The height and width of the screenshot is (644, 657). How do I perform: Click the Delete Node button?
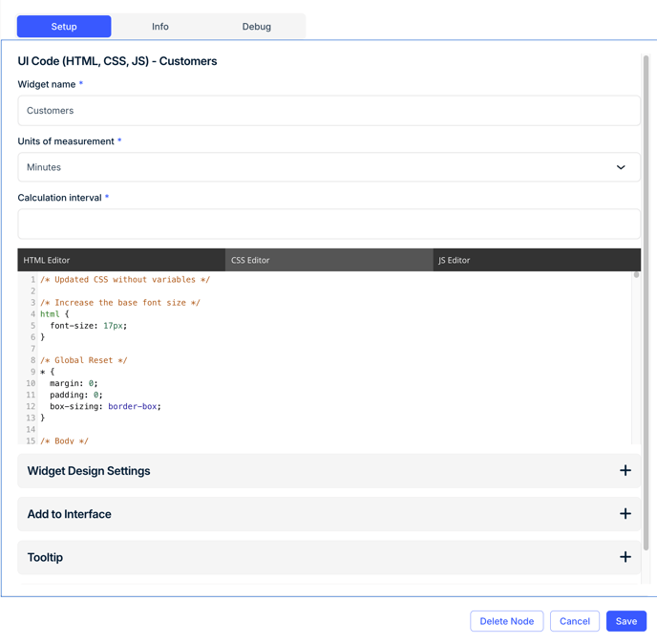coord(506,621)
